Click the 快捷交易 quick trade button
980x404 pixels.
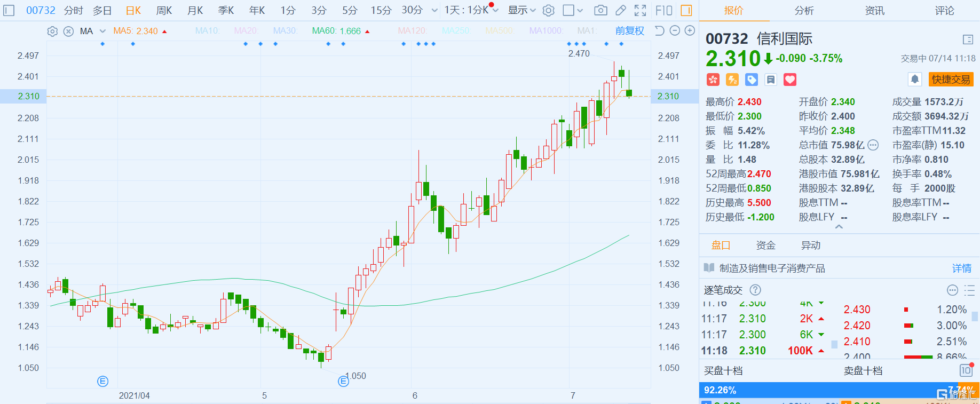(951, 80)
